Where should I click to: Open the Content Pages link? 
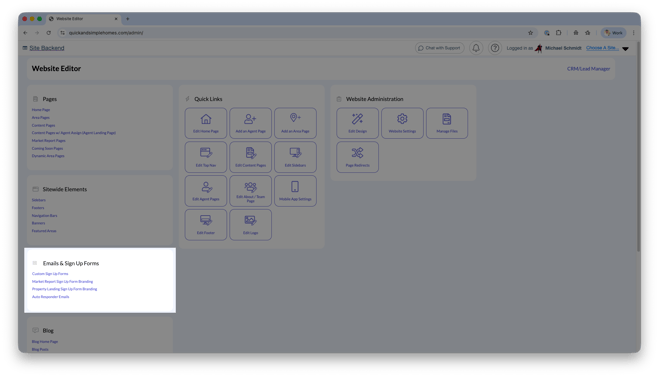[43, 125]
